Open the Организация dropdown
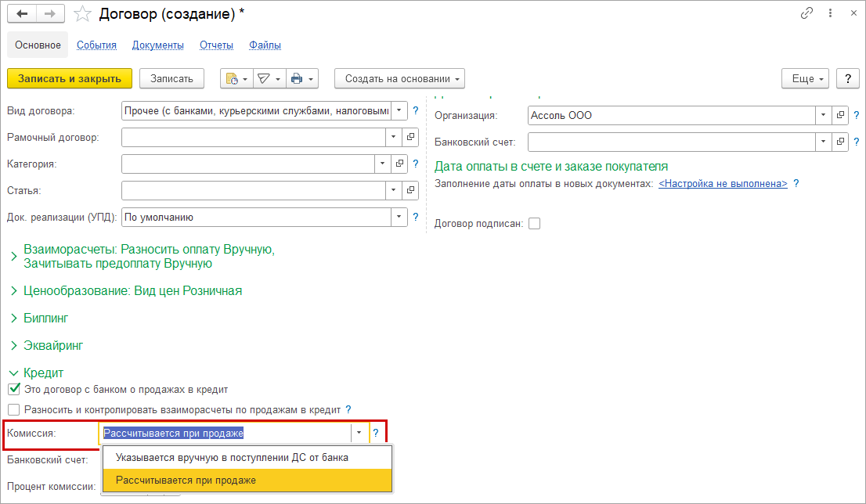 823,115
